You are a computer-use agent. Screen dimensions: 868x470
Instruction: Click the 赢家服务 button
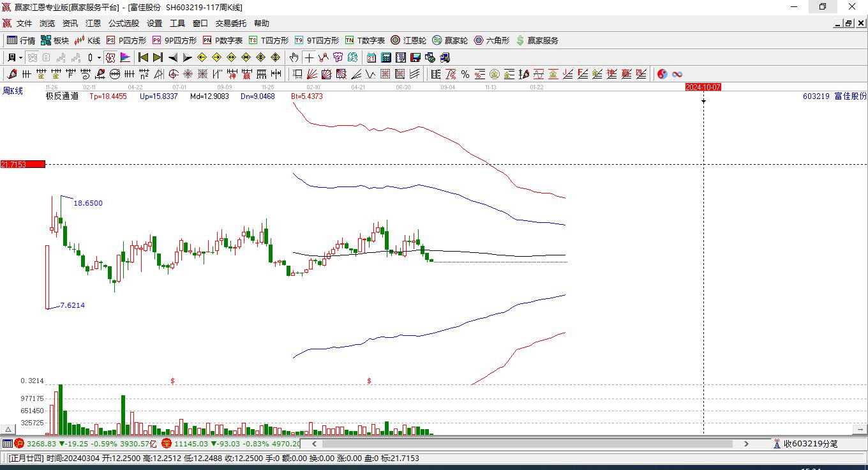pyautogui.click(x=537, y=40)
